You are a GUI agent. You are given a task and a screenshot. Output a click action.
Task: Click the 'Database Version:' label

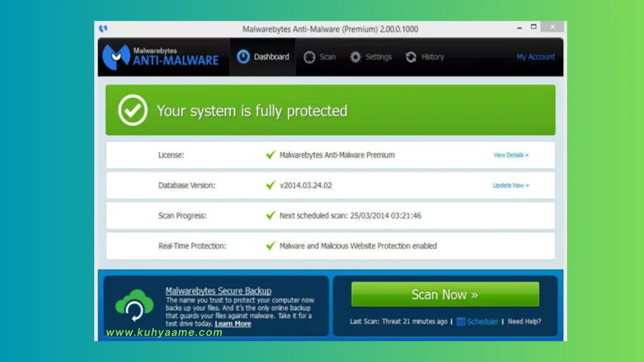(187, 185)
